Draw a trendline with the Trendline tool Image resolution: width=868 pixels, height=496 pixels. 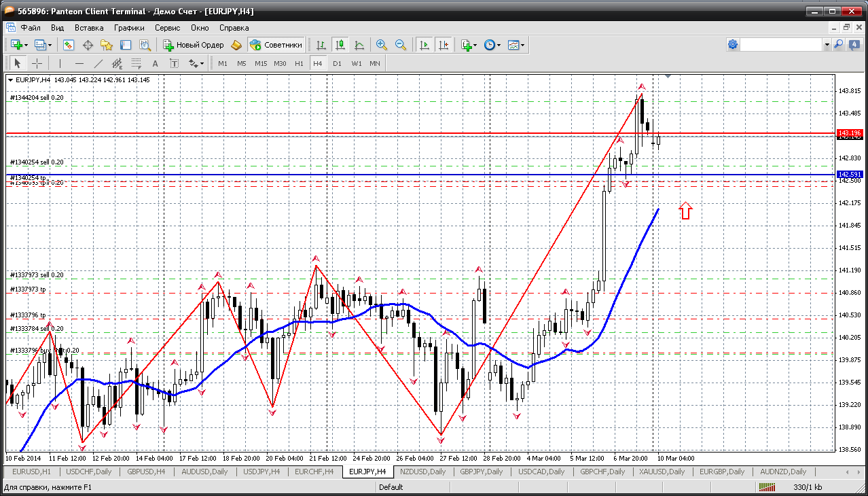(x=98, y=63)
